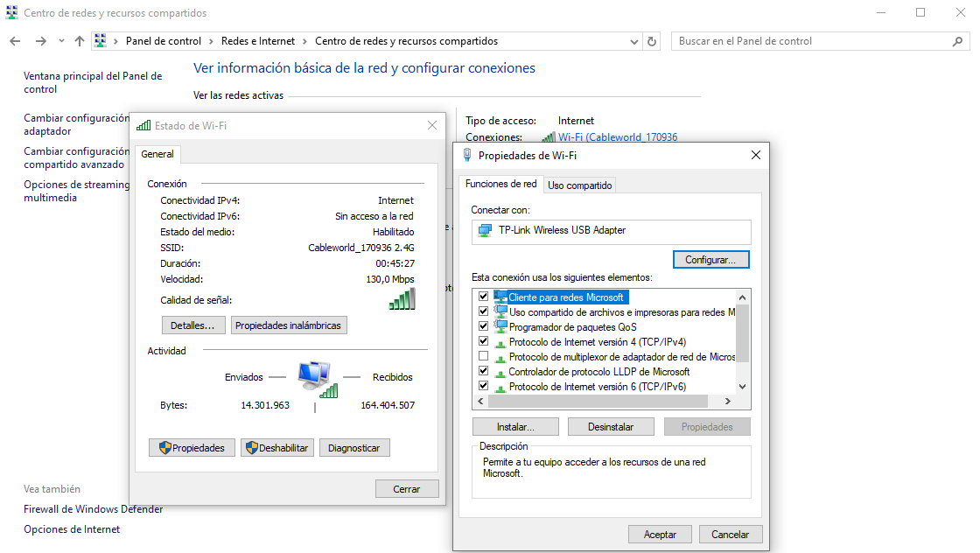Click the up-level arrow icon
This screenshot has width=980, height=553.
pos(80,41)
